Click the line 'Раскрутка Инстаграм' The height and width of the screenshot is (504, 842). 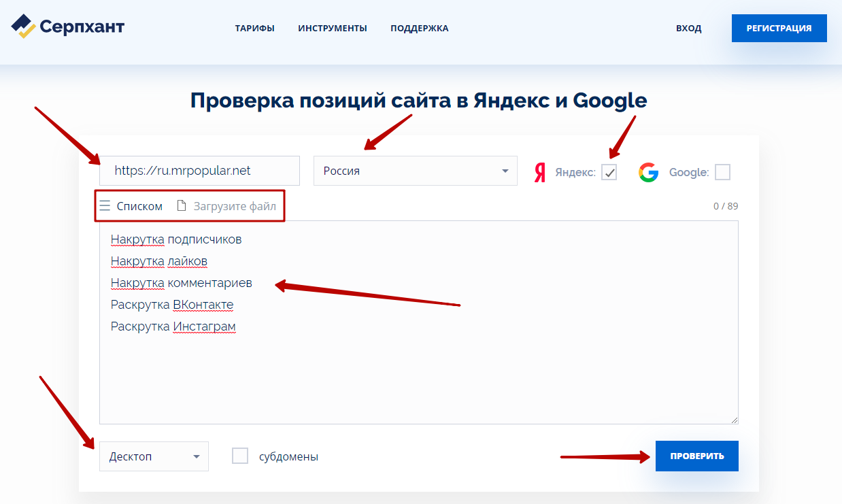coord(173,326)
